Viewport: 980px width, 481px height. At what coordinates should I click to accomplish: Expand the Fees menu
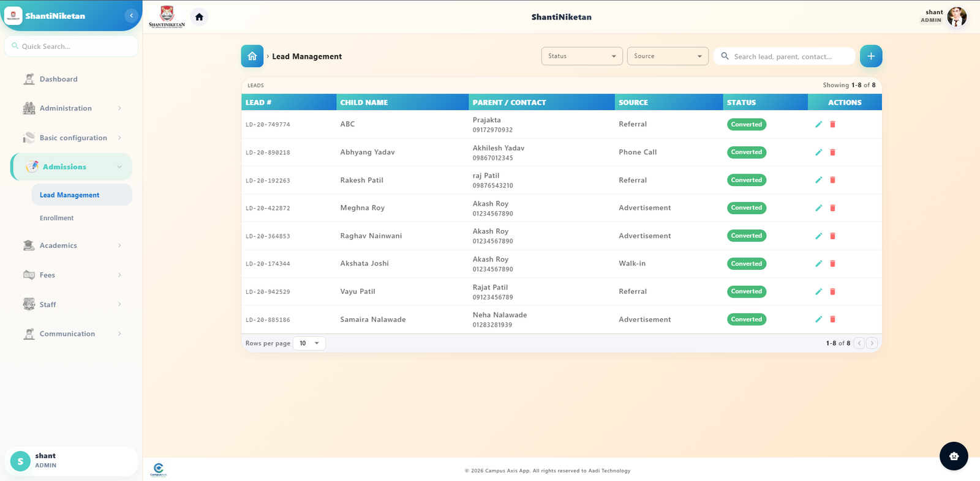click(72, 275)
